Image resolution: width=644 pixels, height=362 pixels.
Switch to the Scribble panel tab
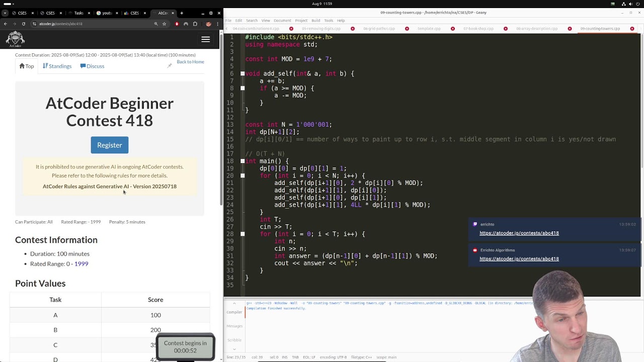[x=234, y=340]
